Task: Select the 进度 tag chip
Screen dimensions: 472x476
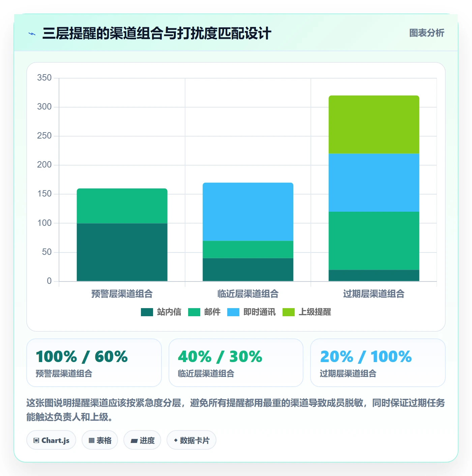Action: point(142,440)
